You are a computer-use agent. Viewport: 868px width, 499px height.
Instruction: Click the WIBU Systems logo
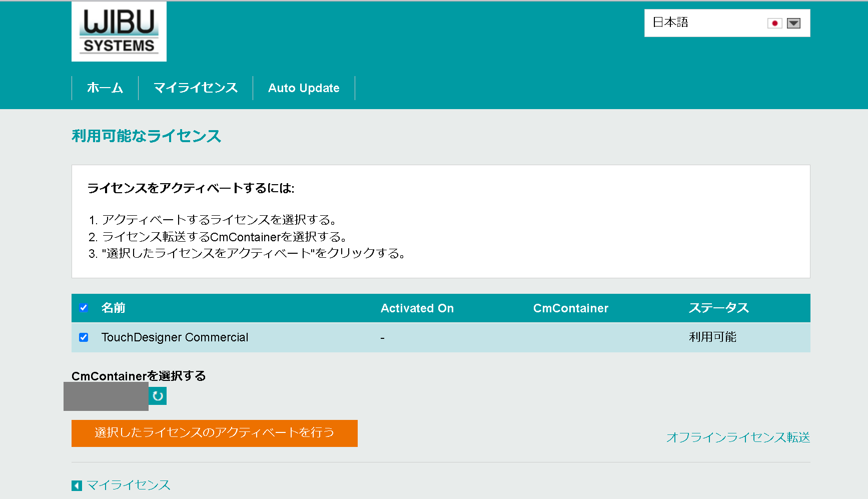click(119, 32)
